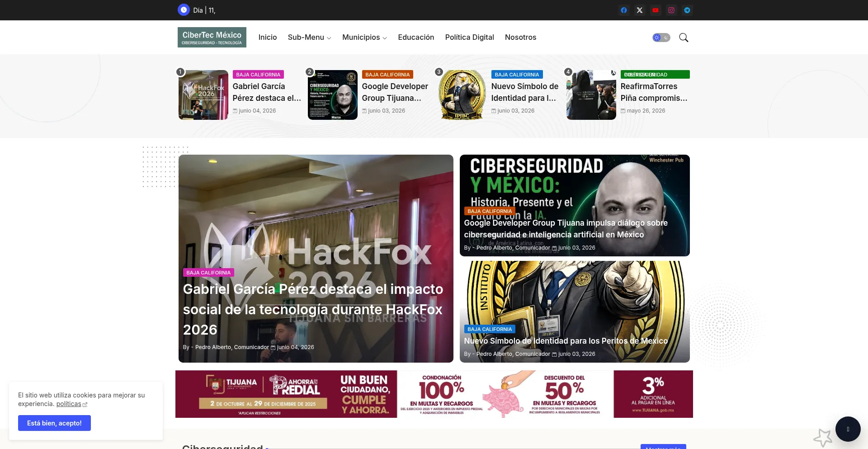Viewport: 868px width, 449px height.
Task: Click the author name on the Peritos feature card
Action: [x=513, y=354]
